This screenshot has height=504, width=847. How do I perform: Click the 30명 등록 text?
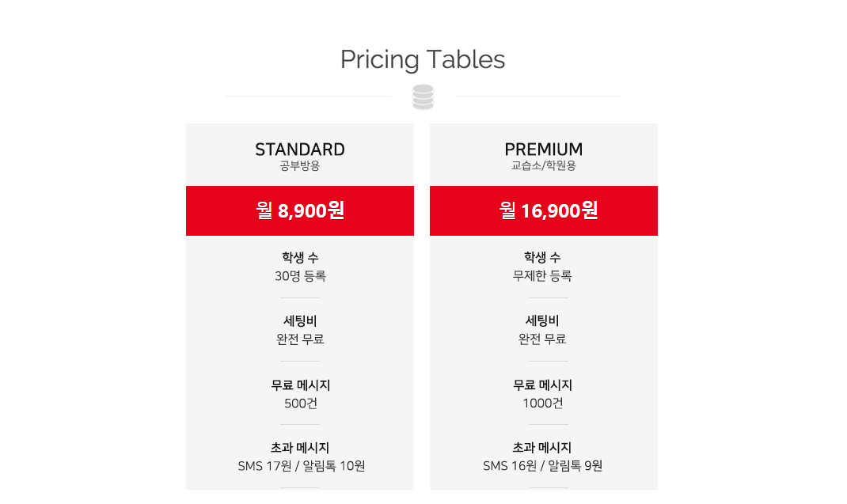tap(300, 276)
